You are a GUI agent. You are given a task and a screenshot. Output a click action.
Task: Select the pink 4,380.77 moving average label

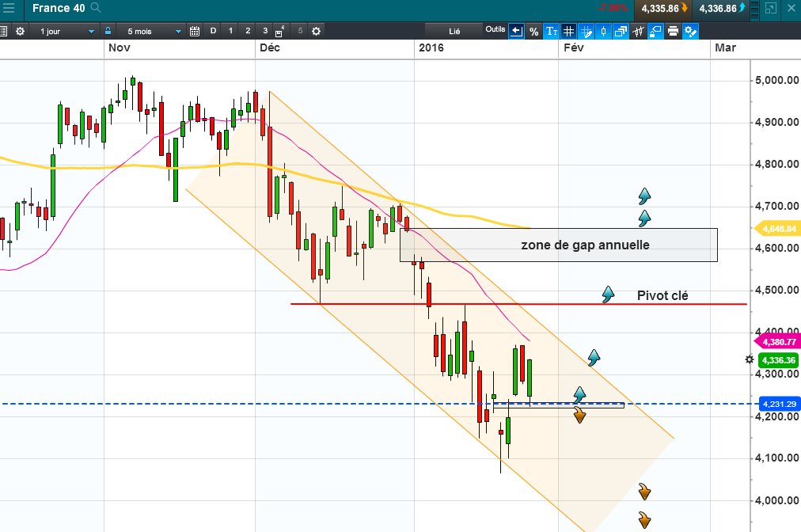pyautogui.click(x=777, y=342)
